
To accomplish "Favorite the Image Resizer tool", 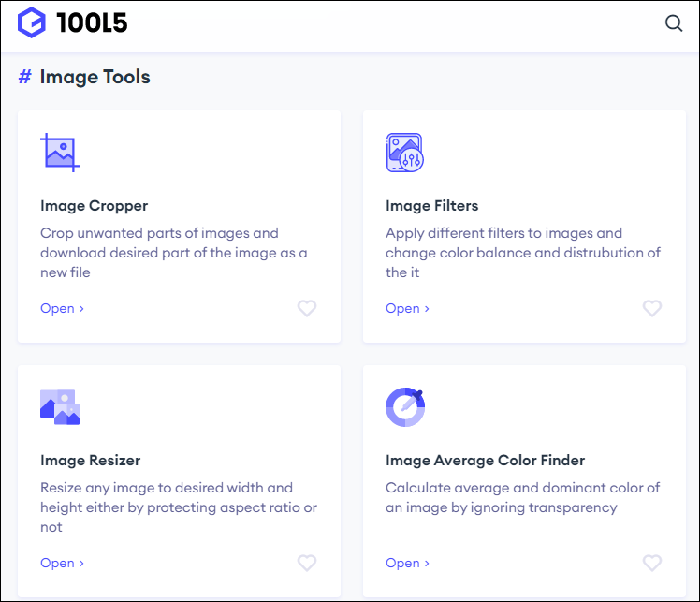I will pos(307,563).
